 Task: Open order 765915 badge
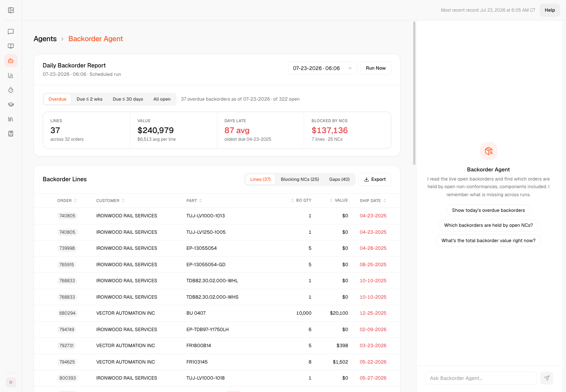click(67, 265)
